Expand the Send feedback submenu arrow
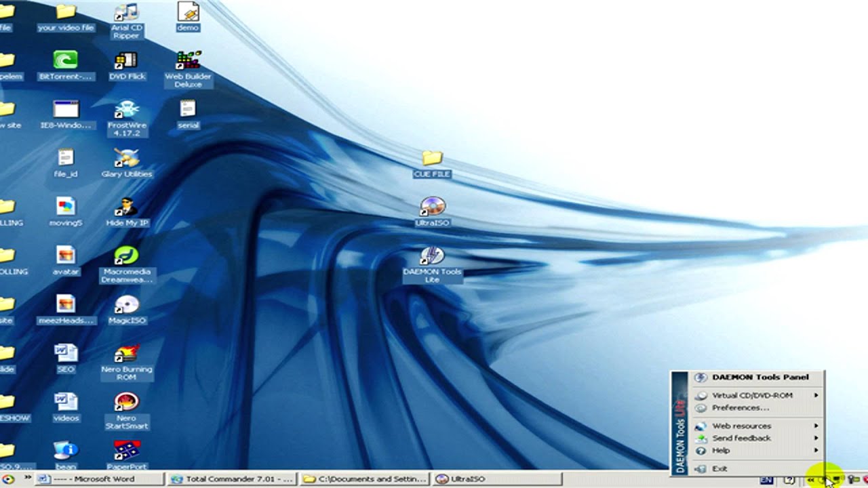The width and height of the screenshot is (868, 488). click(x=816, y=438)
